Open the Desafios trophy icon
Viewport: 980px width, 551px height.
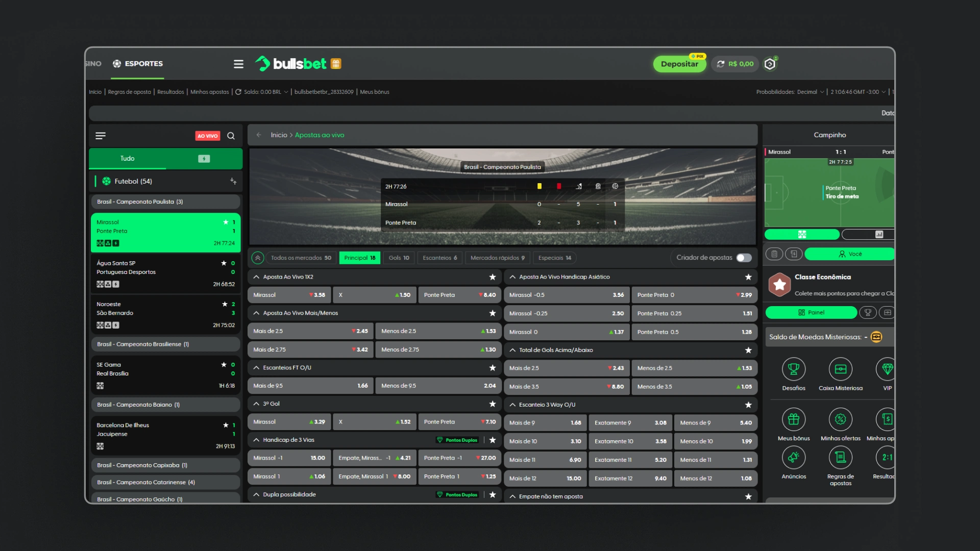[x=793, y=369]
